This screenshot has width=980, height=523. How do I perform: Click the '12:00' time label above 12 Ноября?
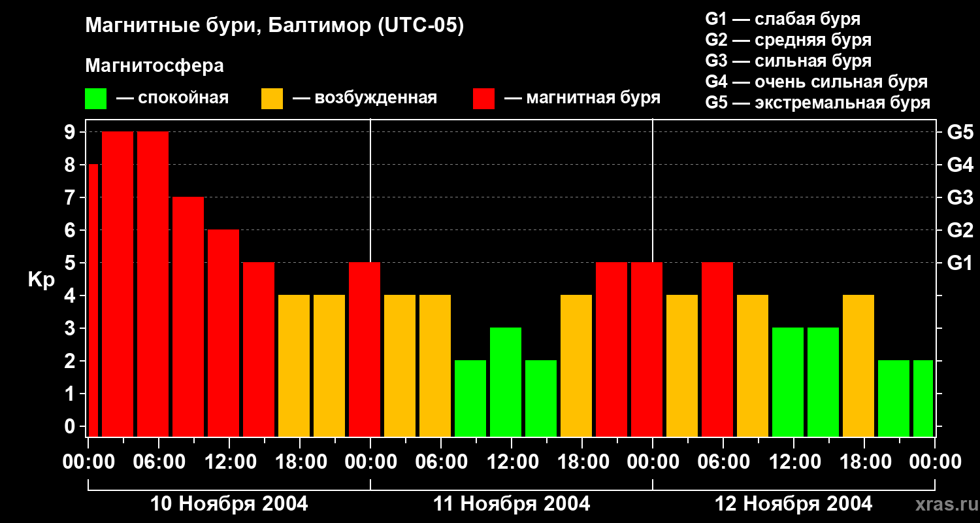(x=794, y=462)
